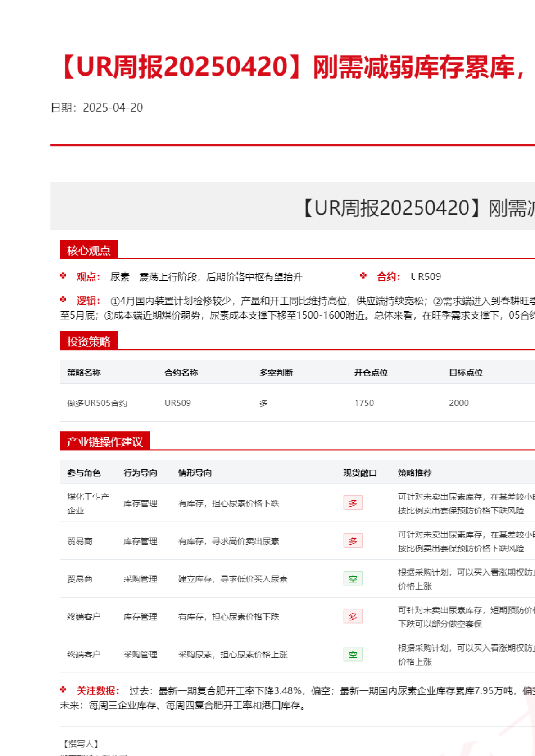Screen dimensions: 535x756
Task: Click the green 空 badge in 终端客户 采购管理 row
Action: [353, 654]
